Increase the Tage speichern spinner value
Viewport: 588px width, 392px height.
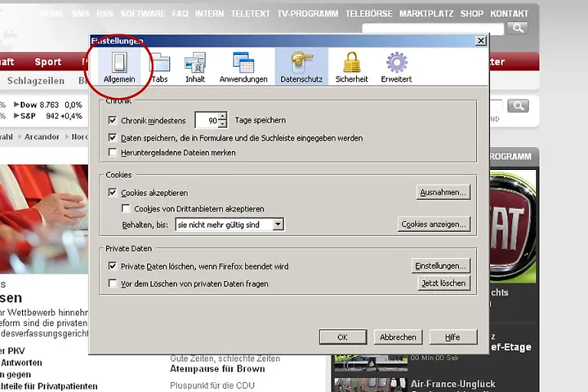click(x=222, y=116)
